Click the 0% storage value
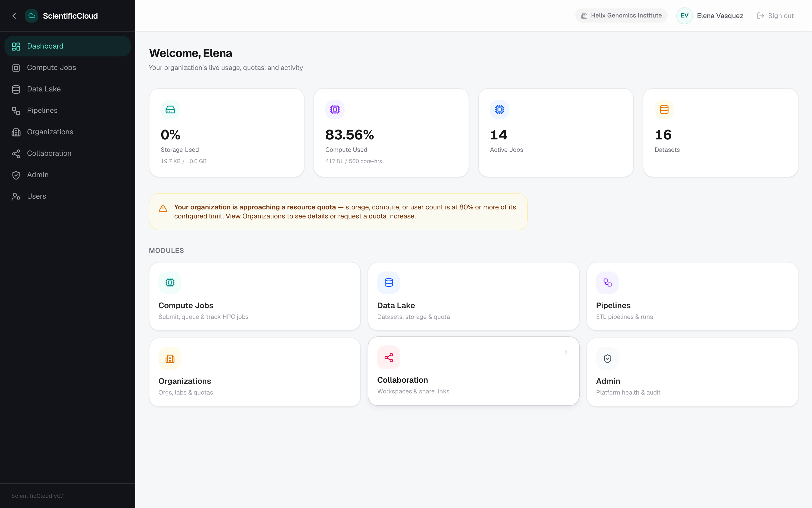Screen dimensions: 812x508 171,135
